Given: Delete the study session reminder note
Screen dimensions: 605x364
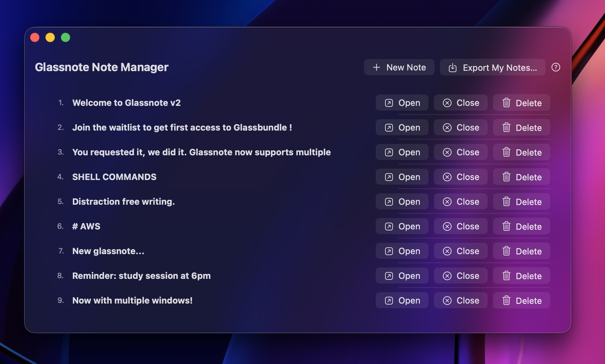Looking at the screenshot, I should pos(521,276).
